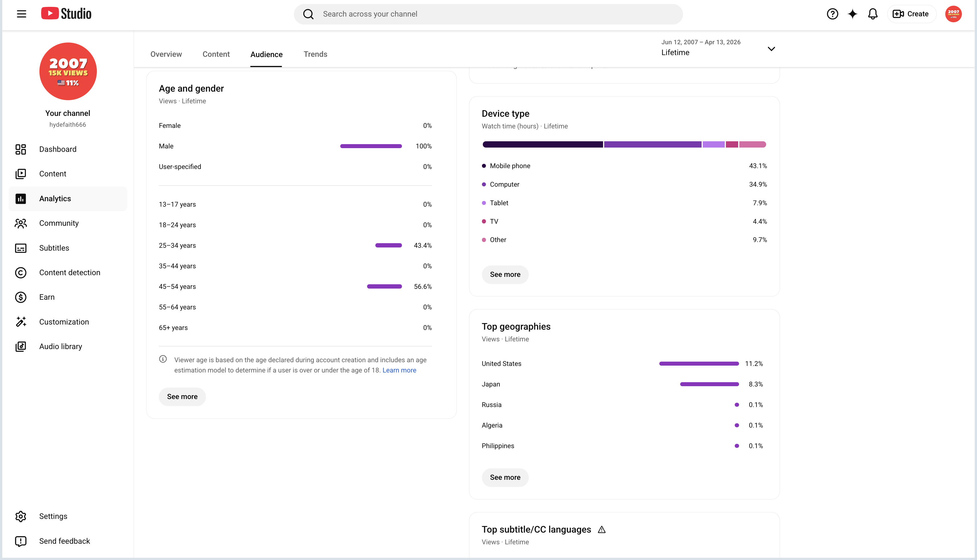Click the Learn more link
This screenshot has width=977, height=560.
coord(399,370)
